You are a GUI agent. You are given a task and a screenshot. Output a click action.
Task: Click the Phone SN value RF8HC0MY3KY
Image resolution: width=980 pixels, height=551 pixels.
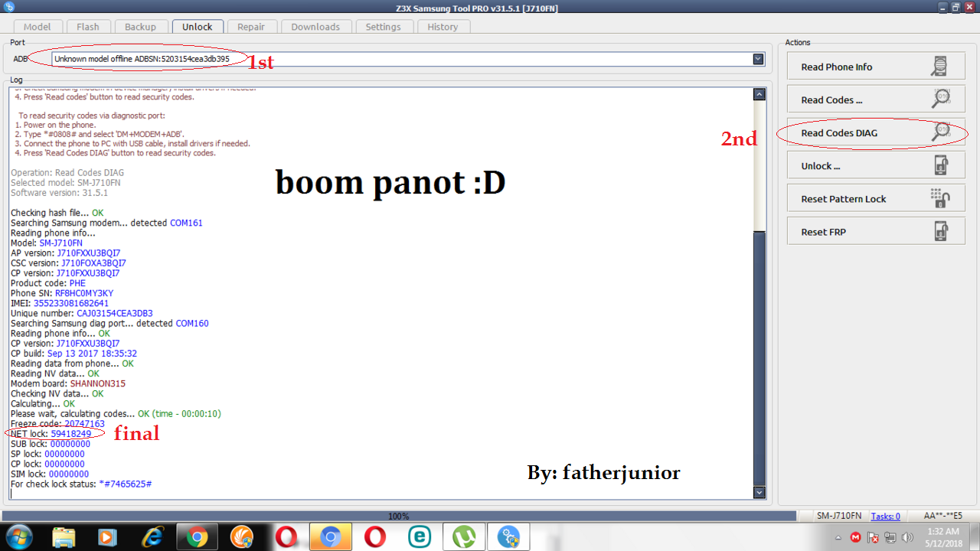click(x=84, y=293)
